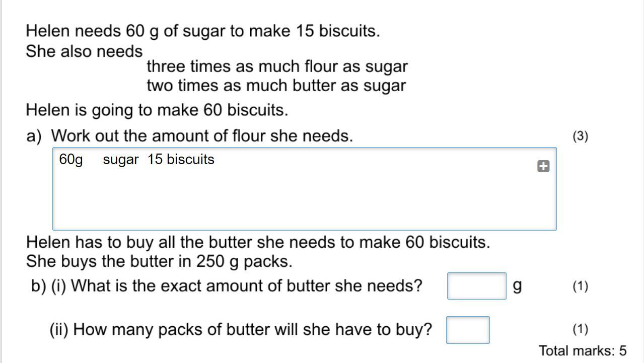Click the 'g' unit label after butter box
This screenshot has width=644, height=363.
(517, 286)
